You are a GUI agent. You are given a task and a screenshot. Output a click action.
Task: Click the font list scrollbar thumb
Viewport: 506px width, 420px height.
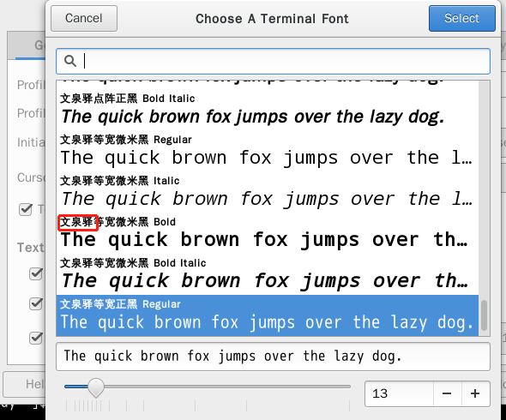coord(484,315)
